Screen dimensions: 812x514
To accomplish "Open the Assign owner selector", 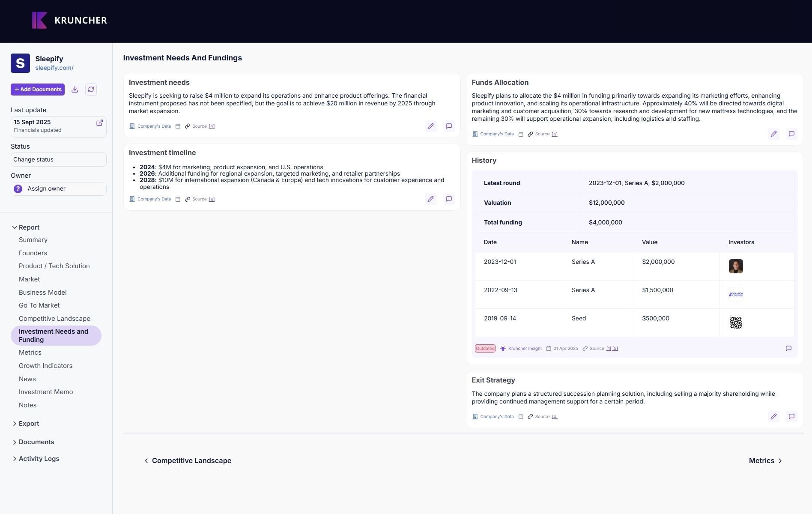I will [x=58, y=189].
